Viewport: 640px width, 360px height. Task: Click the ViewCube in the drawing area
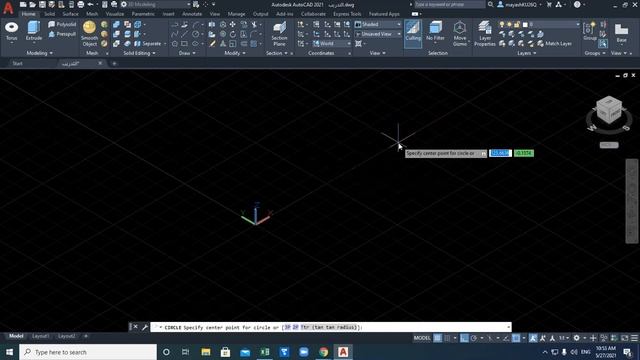tap(609, 110)
